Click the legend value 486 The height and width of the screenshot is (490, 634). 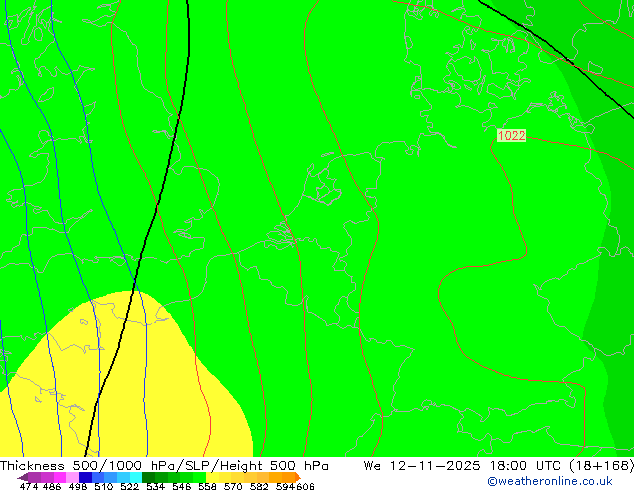(52, 486)
